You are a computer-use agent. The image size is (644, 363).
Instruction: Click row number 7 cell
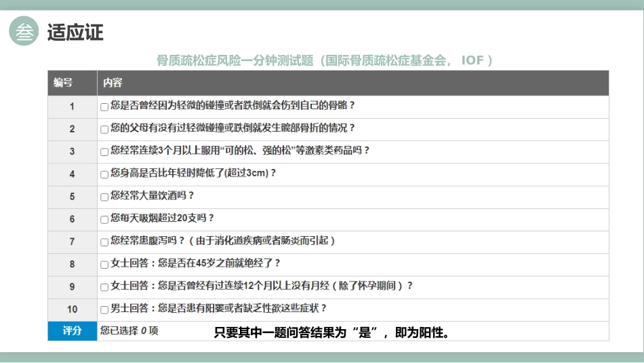73,242
